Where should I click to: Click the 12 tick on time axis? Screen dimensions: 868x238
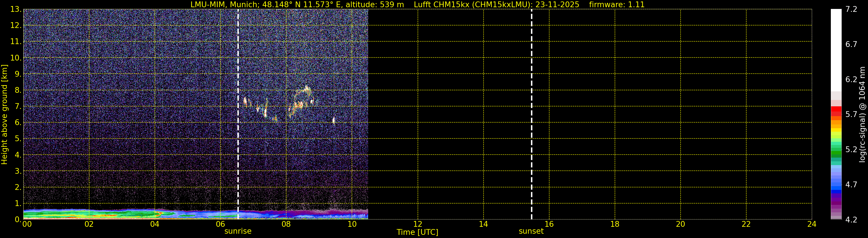(x=417, y=224)
